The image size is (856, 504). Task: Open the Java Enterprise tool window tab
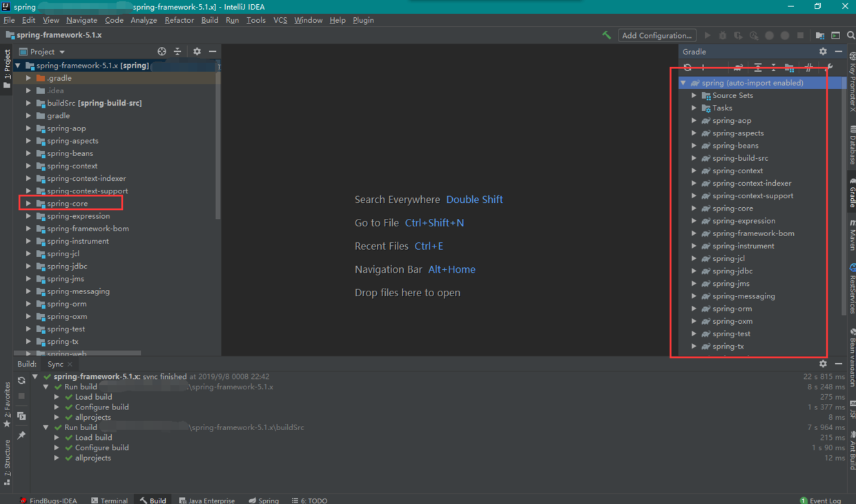206,500
